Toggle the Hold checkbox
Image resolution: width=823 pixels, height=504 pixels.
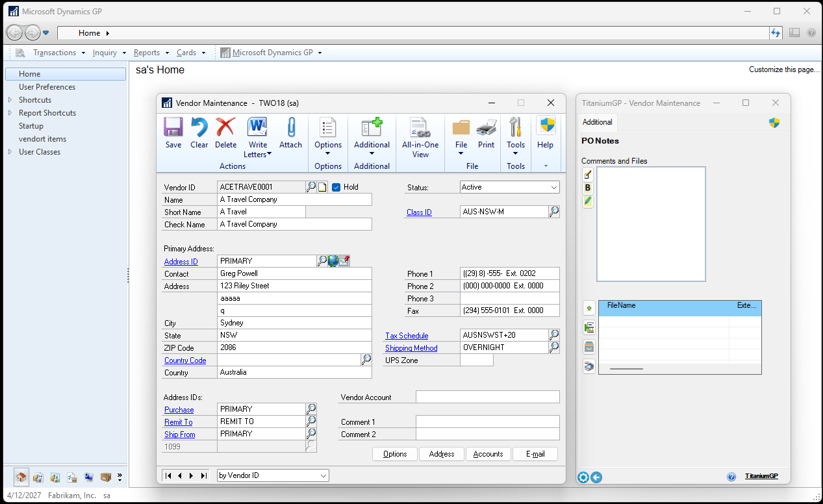[336, 187]
